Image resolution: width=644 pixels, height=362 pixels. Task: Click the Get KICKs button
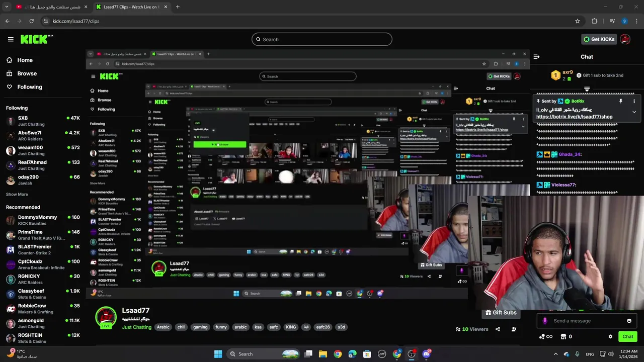[599, 39]
